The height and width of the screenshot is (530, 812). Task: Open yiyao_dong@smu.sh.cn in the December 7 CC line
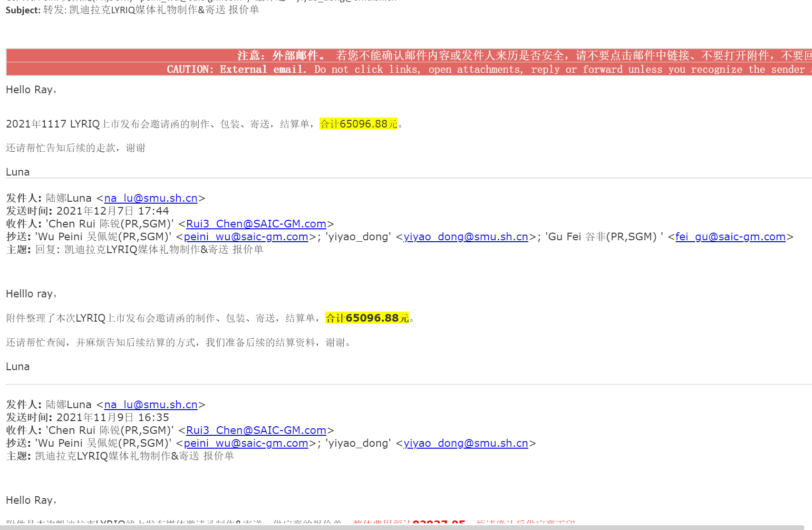465,237
